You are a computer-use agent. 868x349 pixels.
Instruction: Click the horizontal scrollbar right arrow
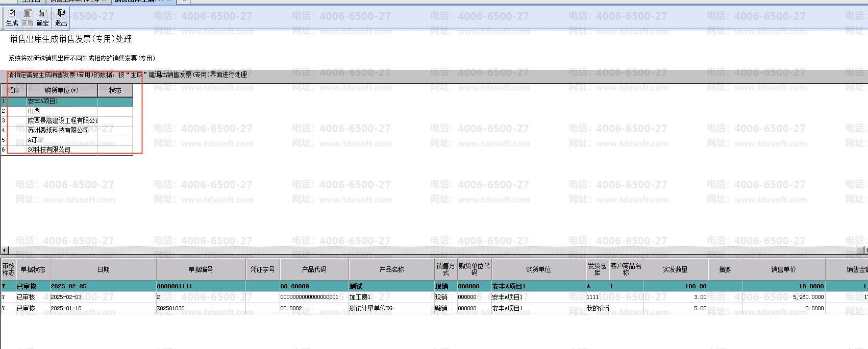pos(865,250)
